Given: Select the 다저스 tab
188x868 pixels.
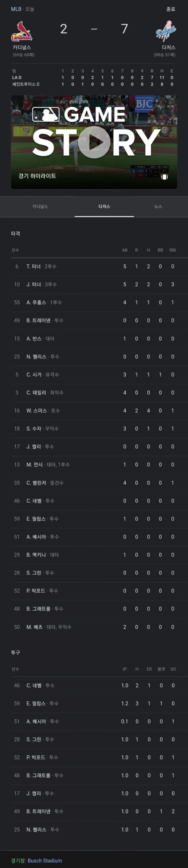Looking at the screenshot, I should tap(104, 207).
